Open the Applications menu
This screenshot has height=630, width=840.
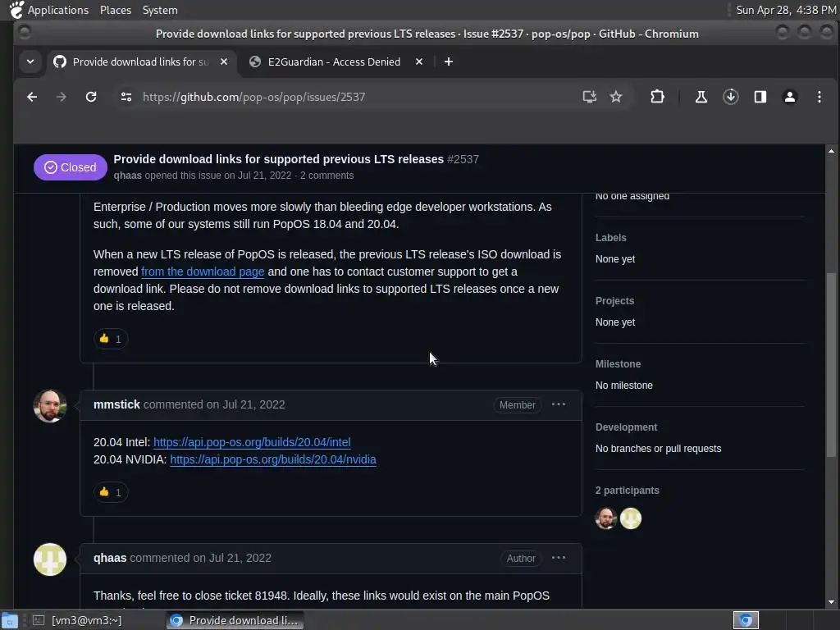pos(58,10)
